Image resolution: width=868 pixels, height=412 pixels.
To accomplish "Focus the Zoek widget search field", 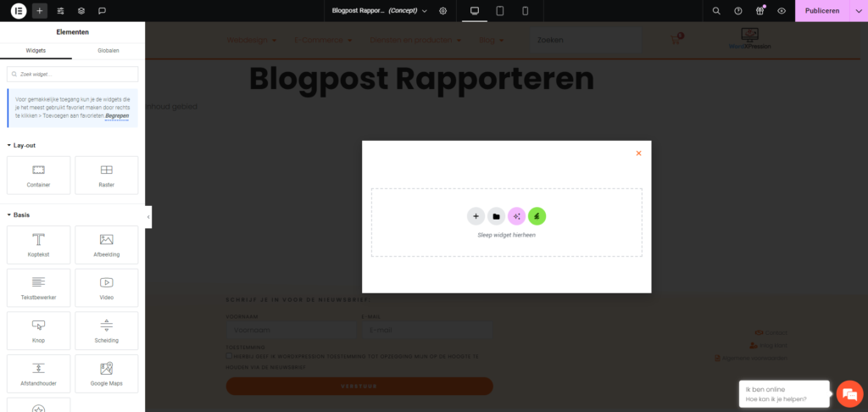I will [x=73, y=75].
